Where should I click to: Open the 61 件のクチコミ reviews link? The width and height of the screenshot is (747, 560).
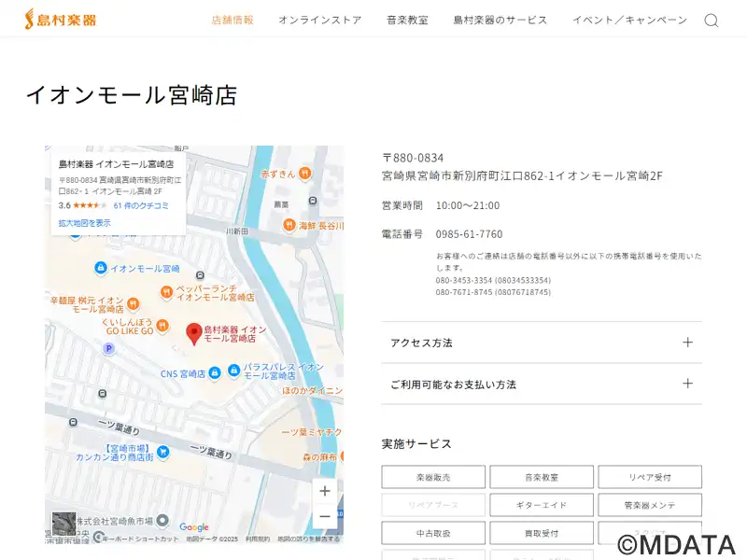[141, 205]
